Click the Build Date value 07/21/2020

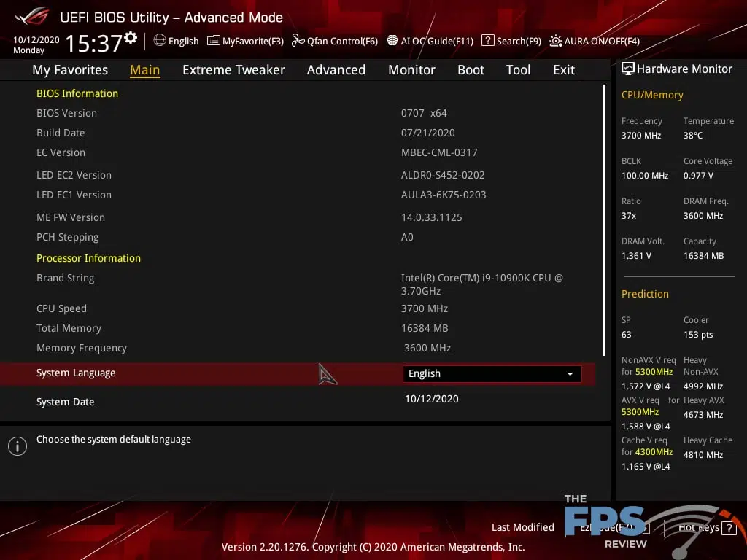coord(427,133)
